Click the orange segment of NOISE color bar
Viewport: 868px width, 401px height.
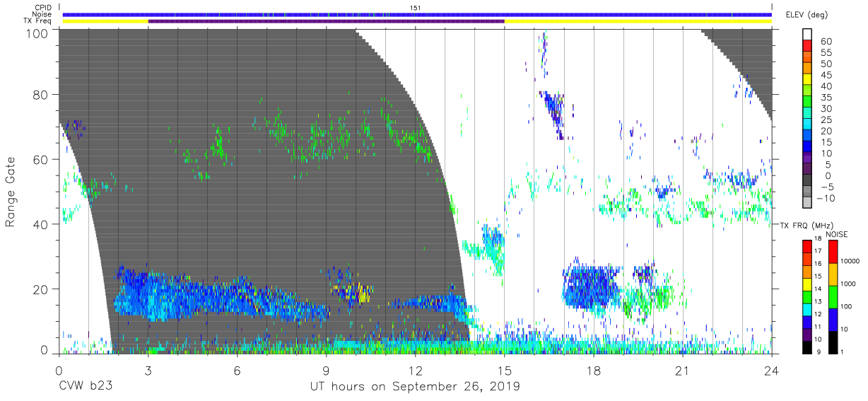click(x=833, y=274)
